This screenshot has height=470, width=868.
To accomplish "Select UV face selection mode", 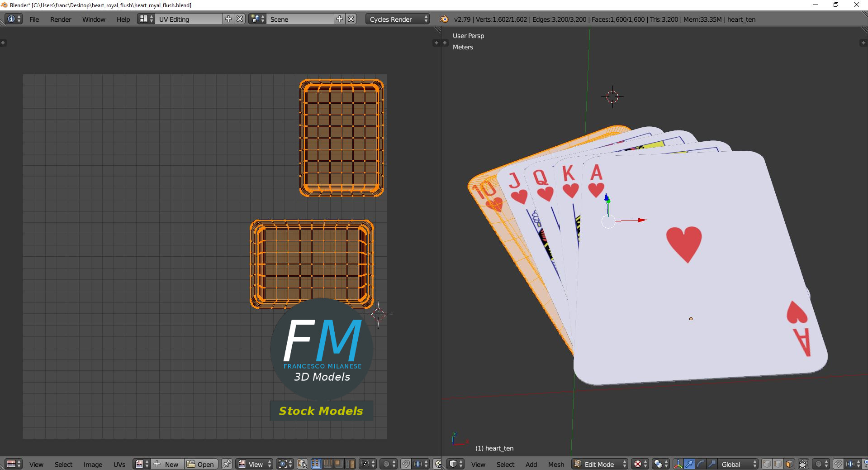I will point(339,464).
